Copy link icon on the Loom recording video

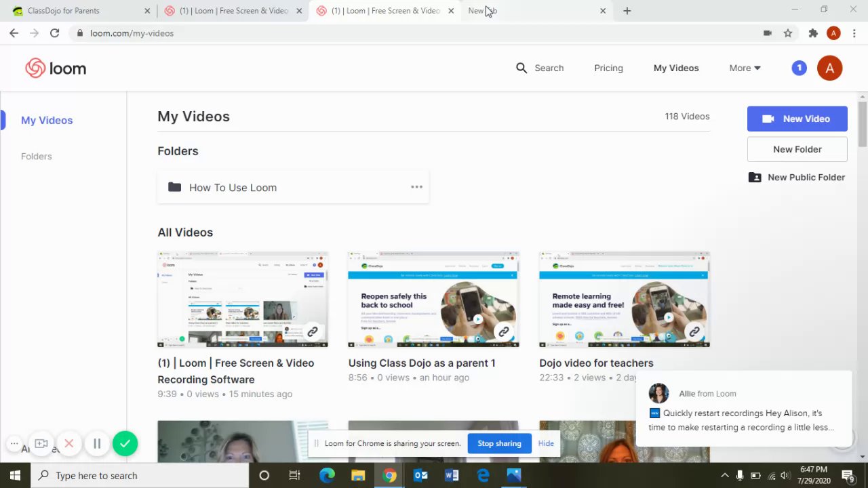(x=313, y=332)
